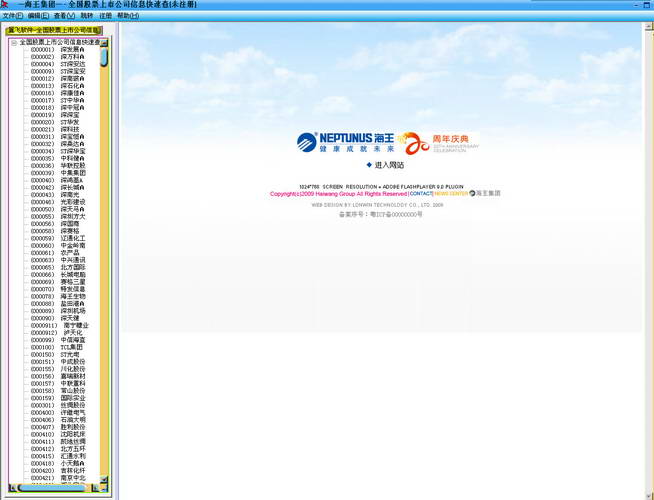Select stock (000159) 国际实业
Image resolution: width=654 pixels, height=500 pixels.
pos(58,398)
